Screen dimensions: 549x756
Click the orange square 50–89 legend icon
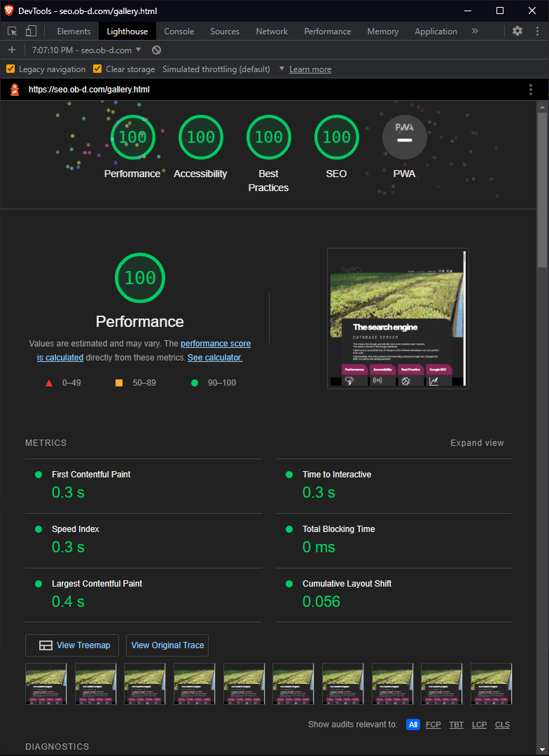(x=119, y=383)
